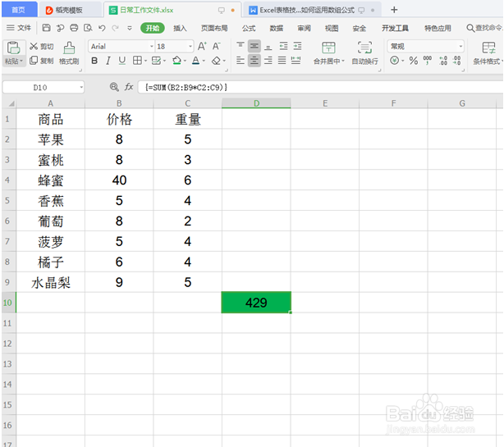Open the 首页 home tab

[x=19, y=10]
